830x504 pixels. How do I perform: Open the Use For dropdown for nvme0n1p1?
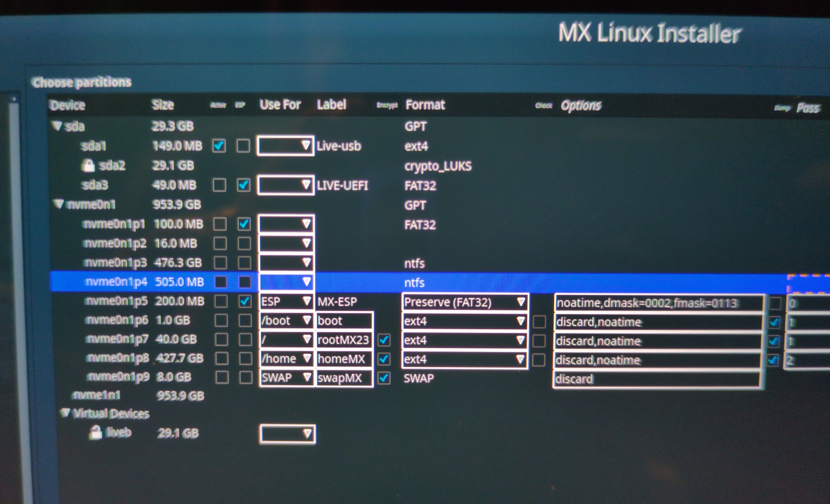click(286, 224)
